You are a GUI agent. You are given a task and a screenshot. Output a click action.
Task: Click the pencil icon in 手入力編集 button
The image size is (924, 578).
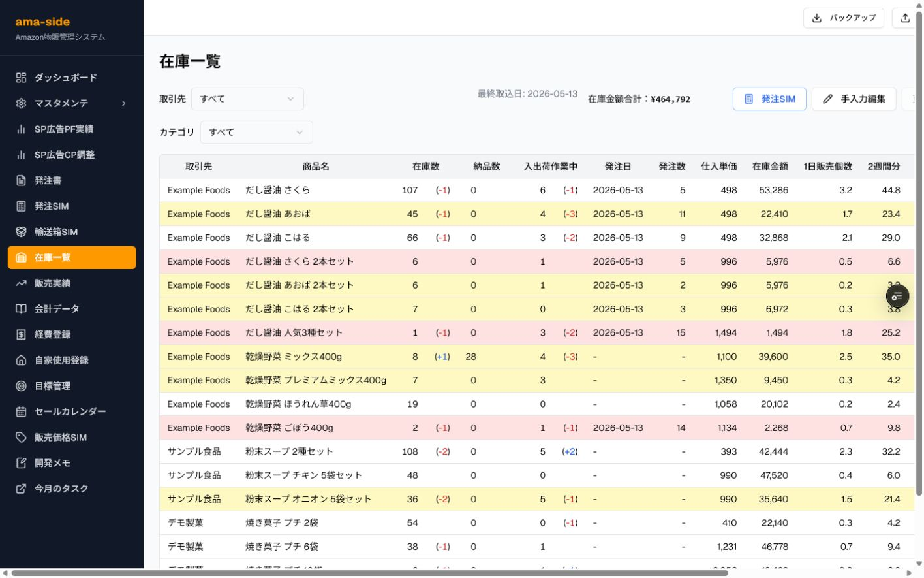pos(827,99)
